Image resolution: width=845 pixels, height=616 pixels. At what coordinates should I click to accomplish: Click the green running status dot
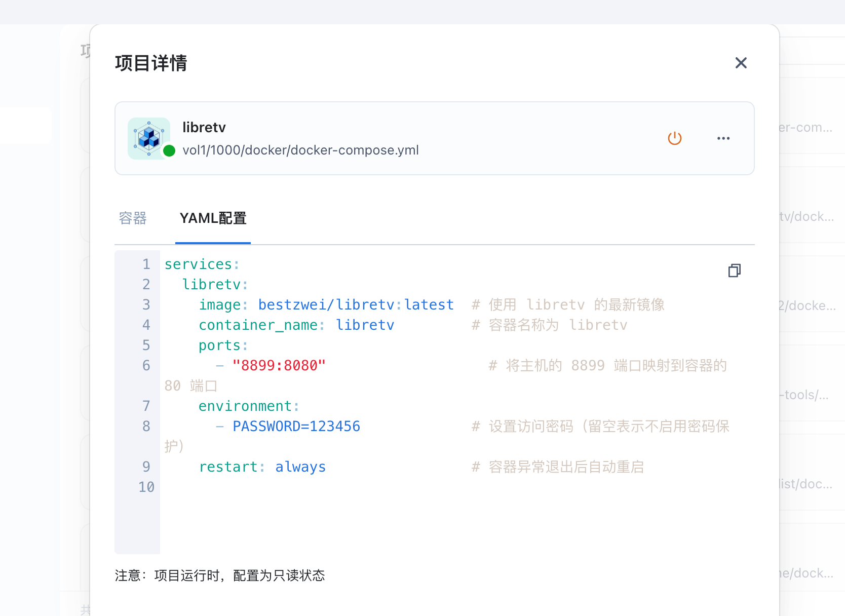point(169,150)
